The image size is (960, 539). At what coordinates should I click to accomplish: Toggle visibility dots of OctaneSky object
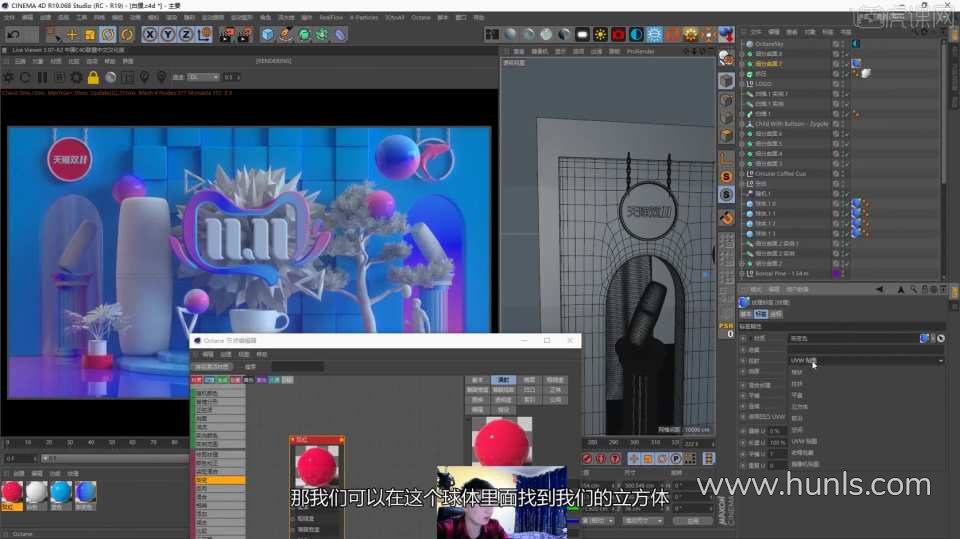click(x=843, y=44)
